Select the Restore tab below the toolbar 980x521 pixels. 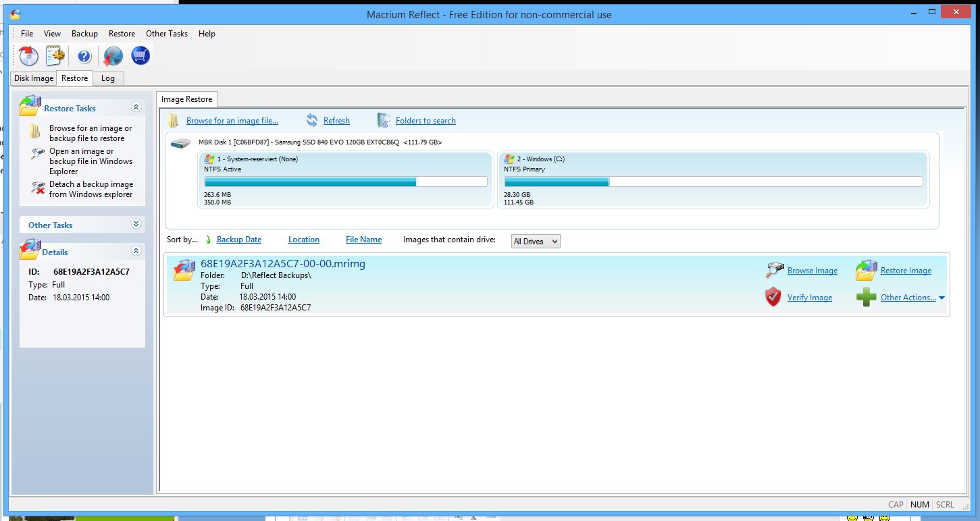[x=74, y=78]
